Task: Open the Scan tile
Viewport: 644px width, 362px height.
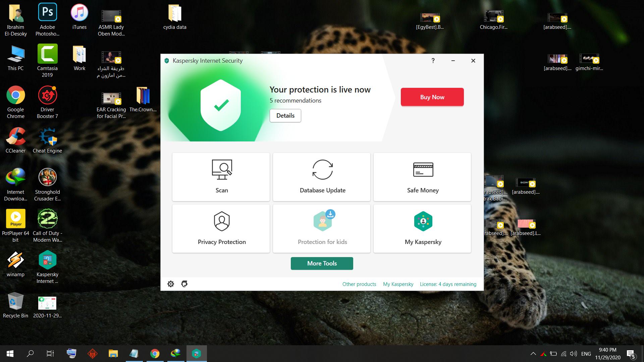Action: [x=221, y=177]
